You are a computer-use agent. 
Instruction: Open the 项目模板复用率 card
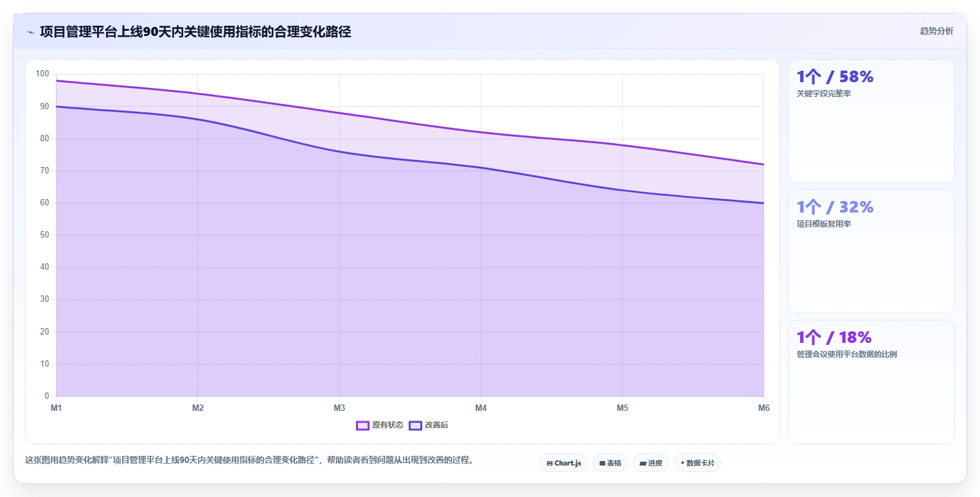(871, 251)
